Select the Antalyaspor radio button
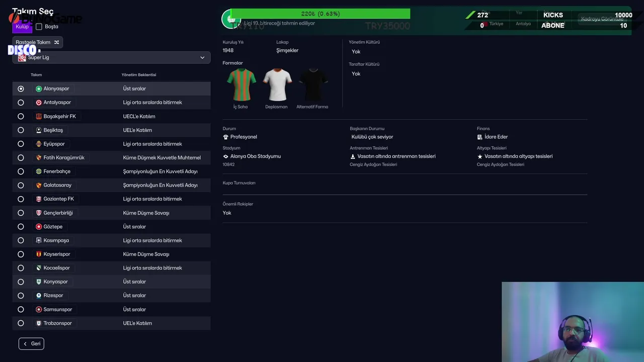This screenshot has height=362, width=644. [x=21, y=103]
